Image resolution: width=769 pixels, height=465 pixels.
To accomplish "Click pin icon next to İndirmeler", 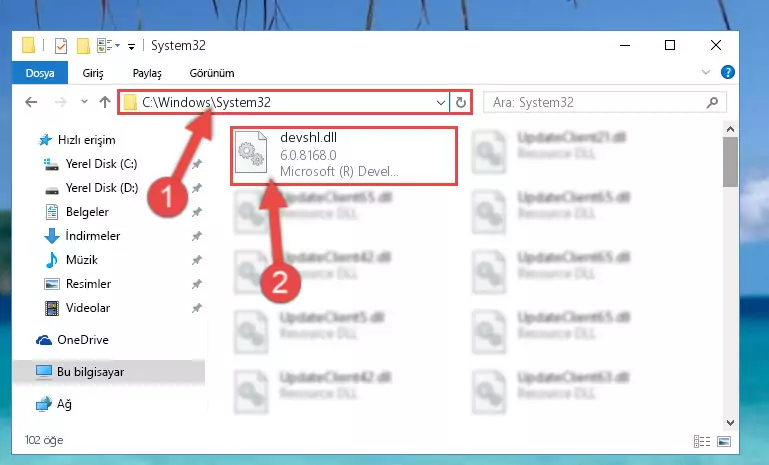I will [x=197, y=236].
